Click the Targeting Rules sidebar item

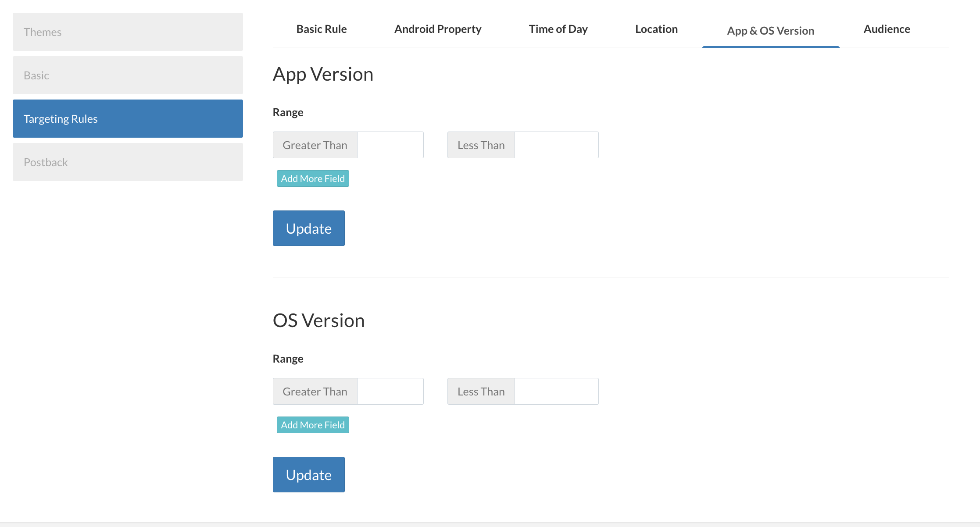(127, 119)
